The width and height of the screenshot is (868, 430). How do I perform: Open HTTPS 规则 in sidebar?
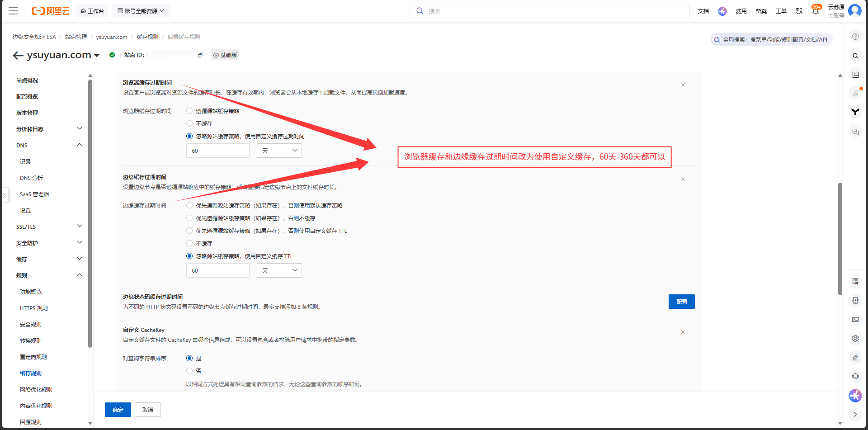tap(34, 308)
